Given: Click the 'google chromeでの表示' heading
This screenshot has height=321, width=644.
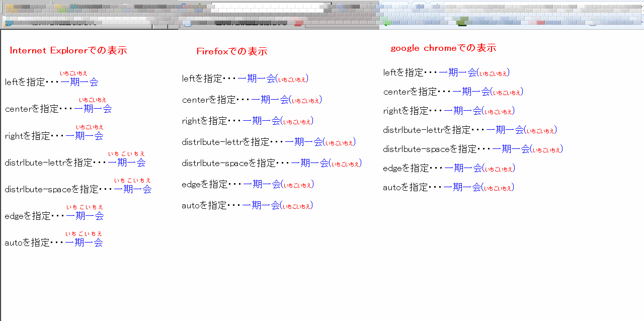Looking at the screenshot, I should click(x=443, y=48).
